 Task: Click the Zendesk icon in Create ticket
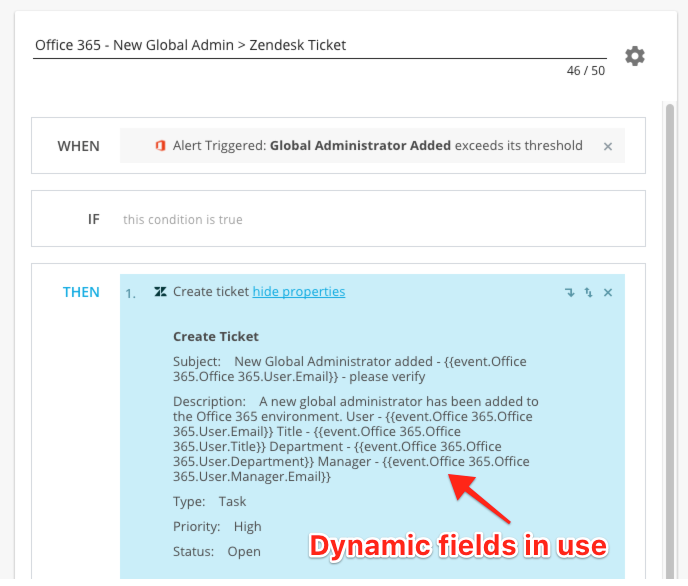point(161,292)
